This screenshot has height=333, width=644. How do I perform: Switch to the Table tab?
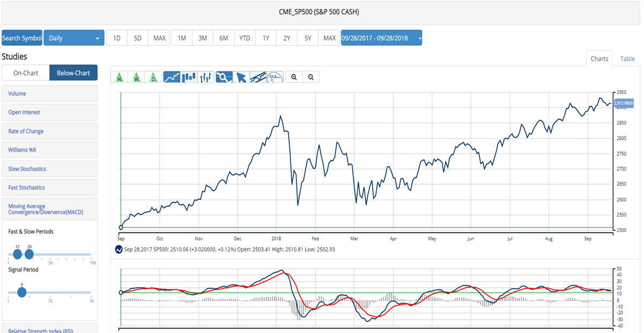coord(627,59)
